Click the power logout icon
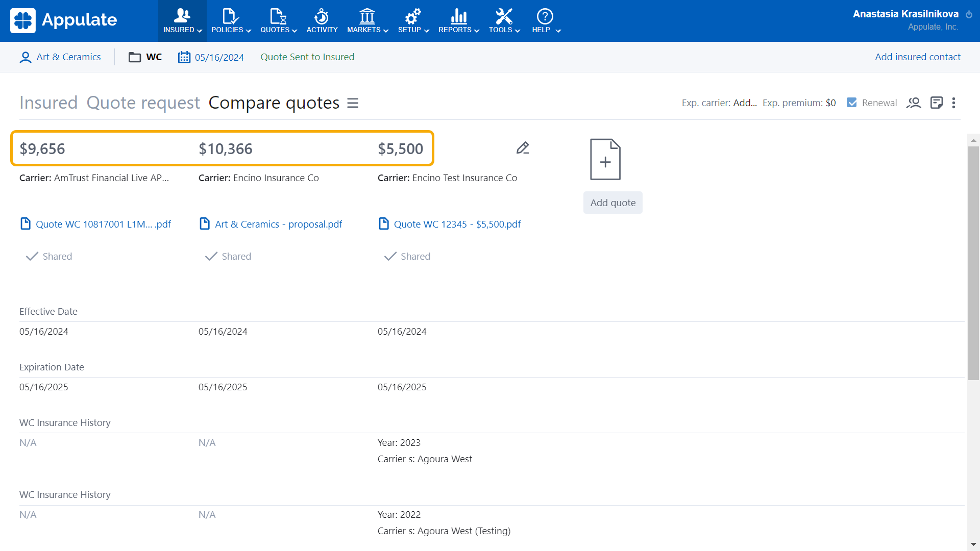The height and width of the screenshot is (551, 980). (969, 14)
